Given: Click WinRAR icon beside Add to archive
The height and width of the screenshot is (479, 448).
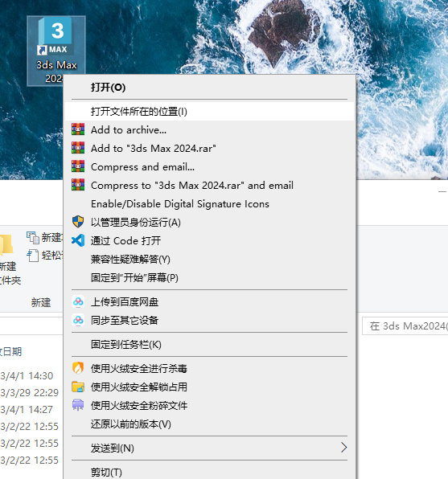Looking at the screenshot, I should click(78, 129).
